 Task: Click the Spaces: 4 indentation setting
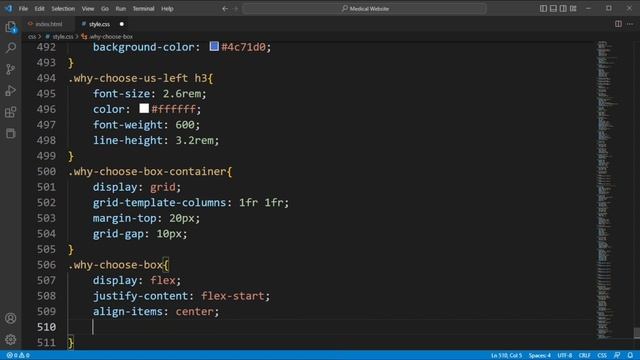540,356
